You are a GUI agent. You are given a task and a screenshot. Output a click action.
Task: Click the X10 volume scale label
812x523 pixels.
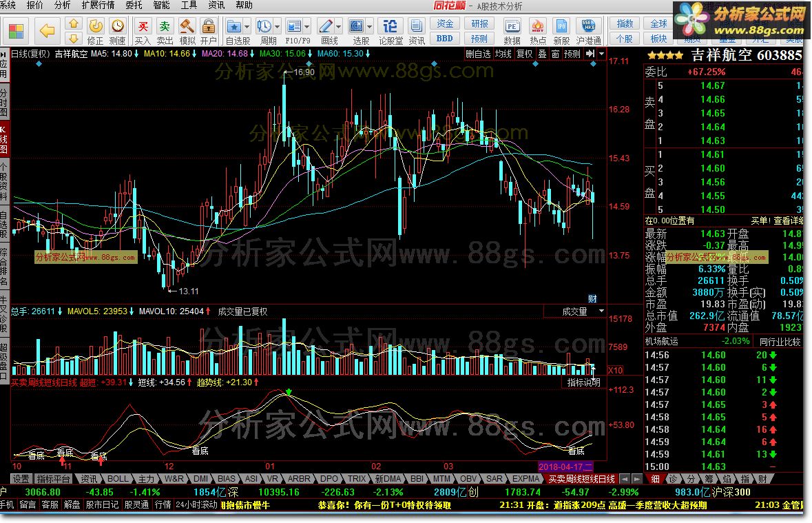615,370
